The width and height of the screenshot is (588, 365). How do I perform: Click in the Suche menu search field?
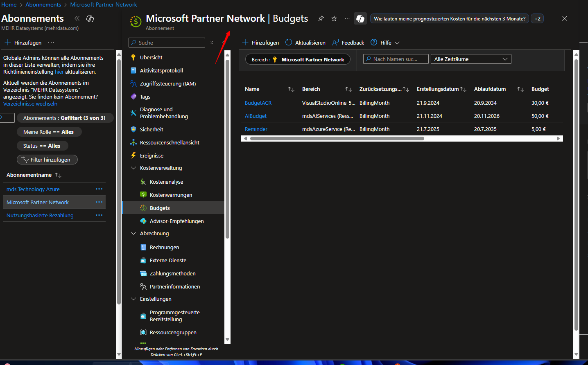tap(167, 43)
